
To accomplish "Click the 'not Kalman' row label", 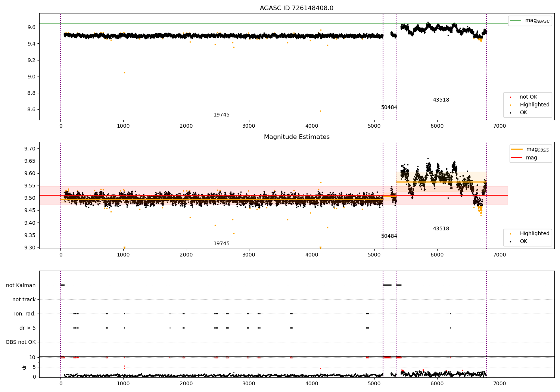I will point(21,285).
